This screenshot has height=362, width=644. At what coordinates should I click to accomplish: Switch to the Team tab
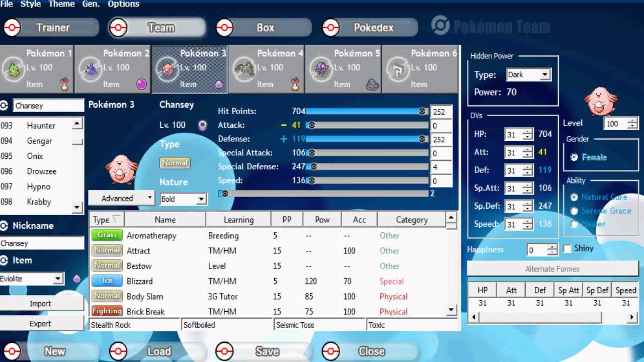[x=157, y=28]
